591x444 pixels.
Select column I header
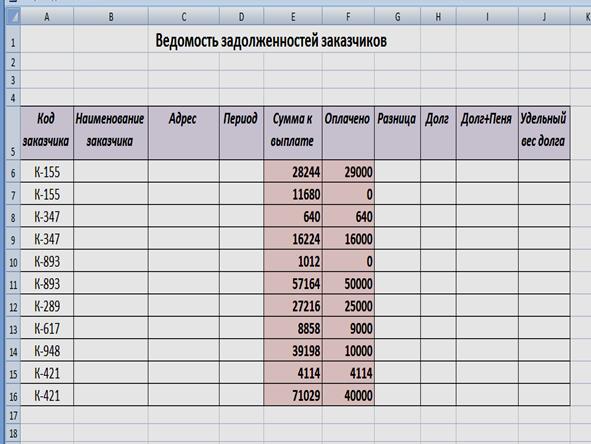point(487,17)
